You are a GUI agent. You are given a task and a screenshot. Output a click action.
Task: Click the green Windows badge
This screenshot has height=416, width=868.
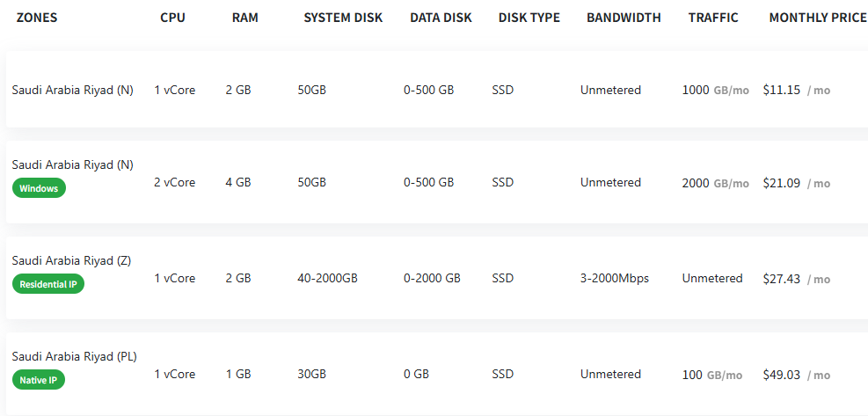39,188
